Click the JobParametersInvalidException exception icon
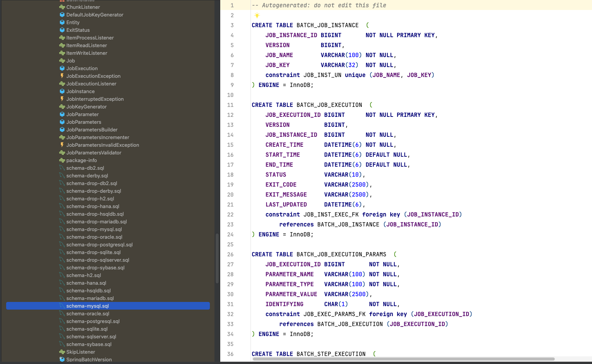592x364 pixels. click(62, 145)
